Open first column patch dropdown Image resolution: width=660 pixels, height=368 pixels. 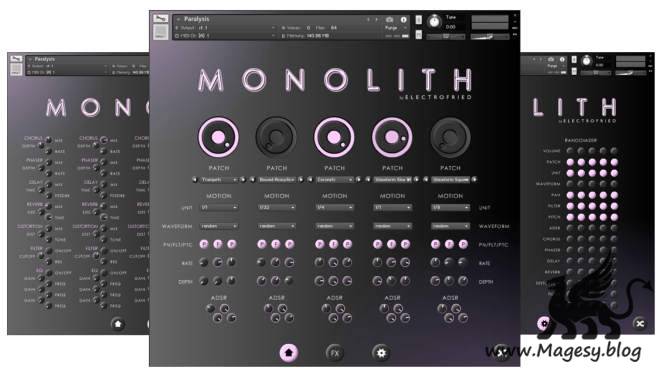point(219,180)
